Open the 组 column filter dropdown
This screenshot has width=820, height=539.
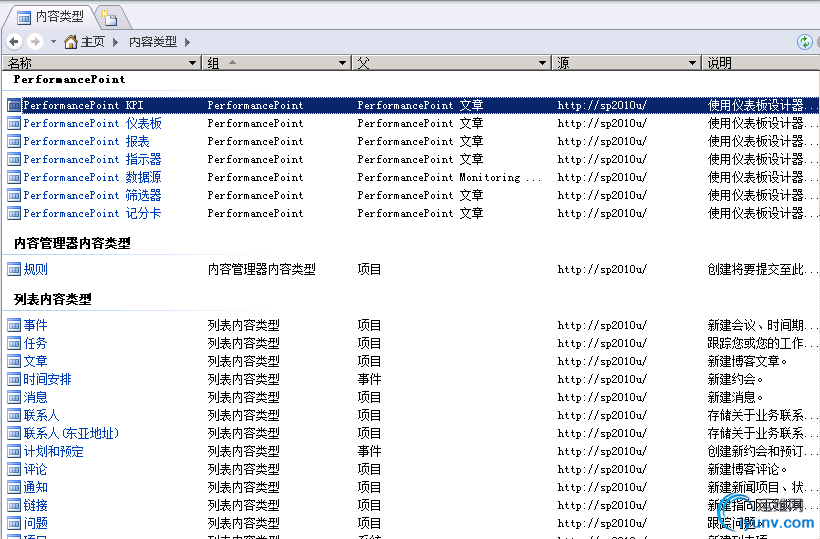coord(342,63)
